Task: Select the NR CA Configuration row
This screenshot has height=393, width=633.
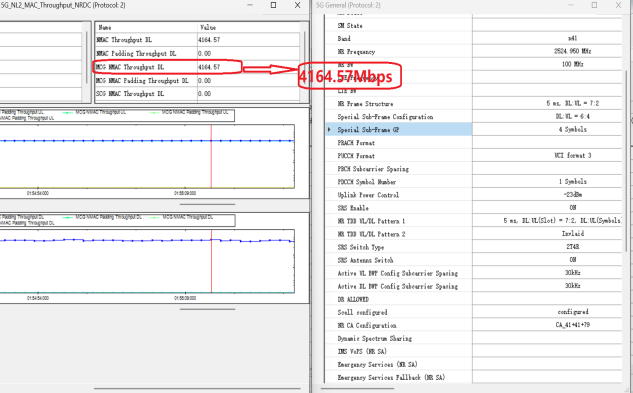Action: (x=474, y=325)
